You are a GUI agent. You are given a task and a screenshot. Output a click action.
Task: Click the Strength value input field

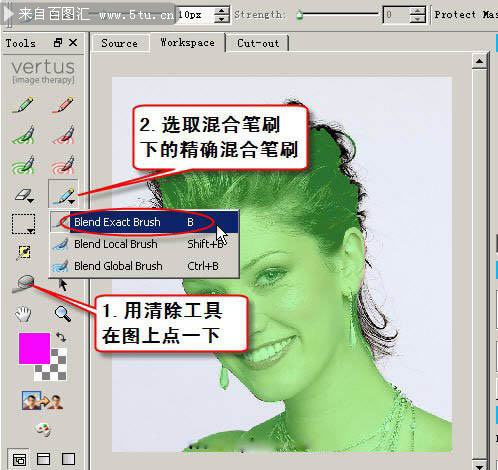point(396,15)
